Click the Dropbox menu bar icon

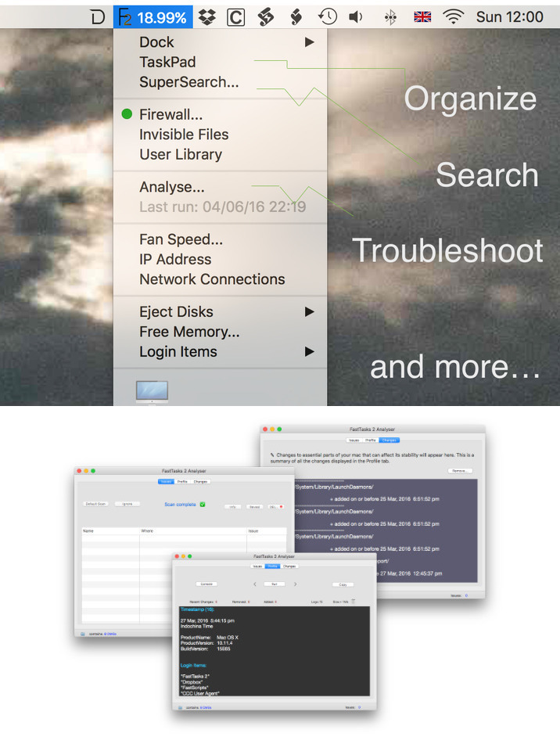[207, 17]
